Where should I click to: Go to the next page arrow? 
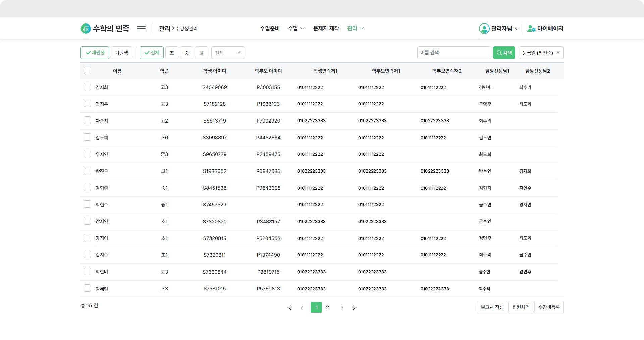point(342,308)
